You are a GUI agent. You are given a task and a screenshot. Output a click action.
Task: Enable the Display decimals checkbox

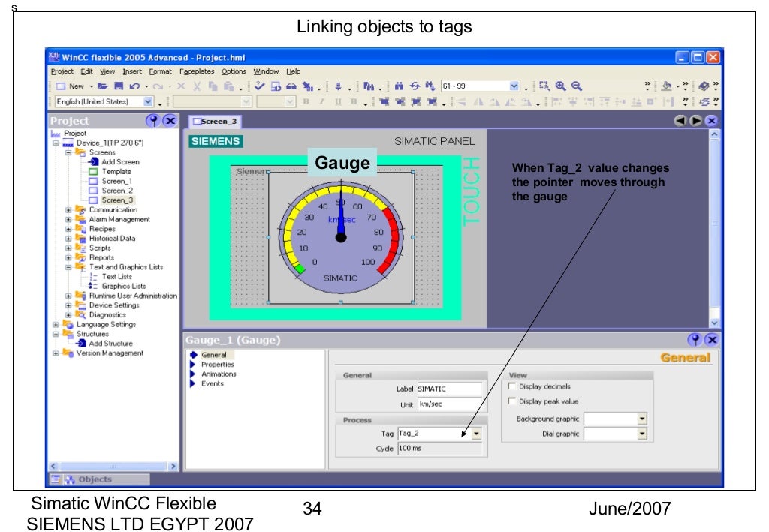pyautogui.click(x=511, y=386)
